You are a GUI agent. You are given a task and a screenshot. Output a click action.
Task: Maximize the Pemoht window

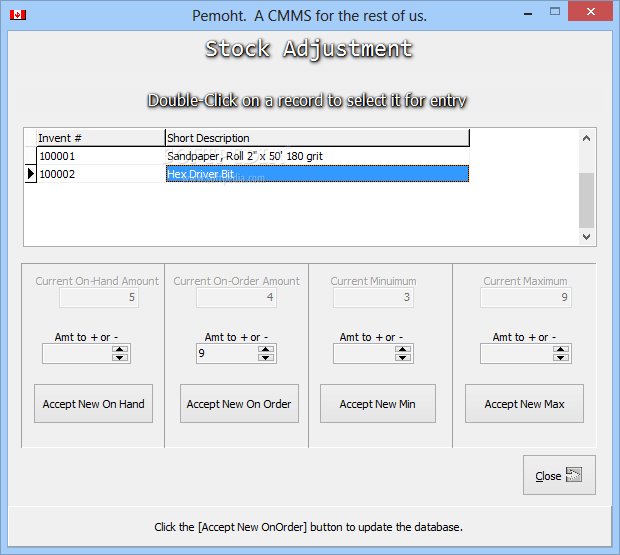(x=555, y=11)
